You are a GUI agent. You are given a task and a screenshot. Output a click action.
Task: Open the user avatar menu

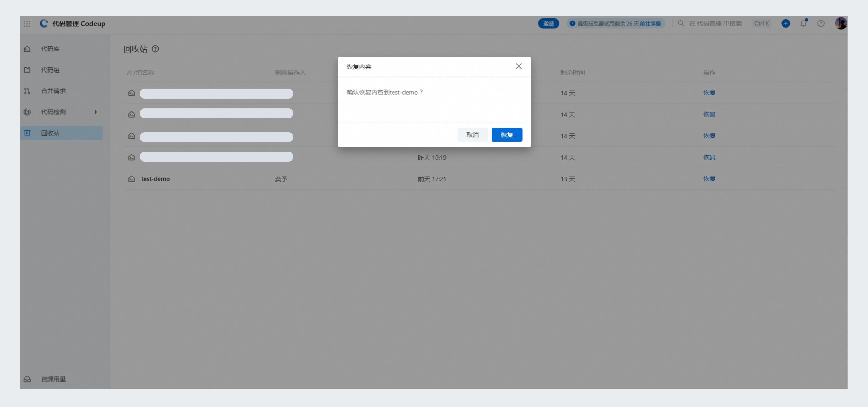pyautogui.click(x=840, y=23)
